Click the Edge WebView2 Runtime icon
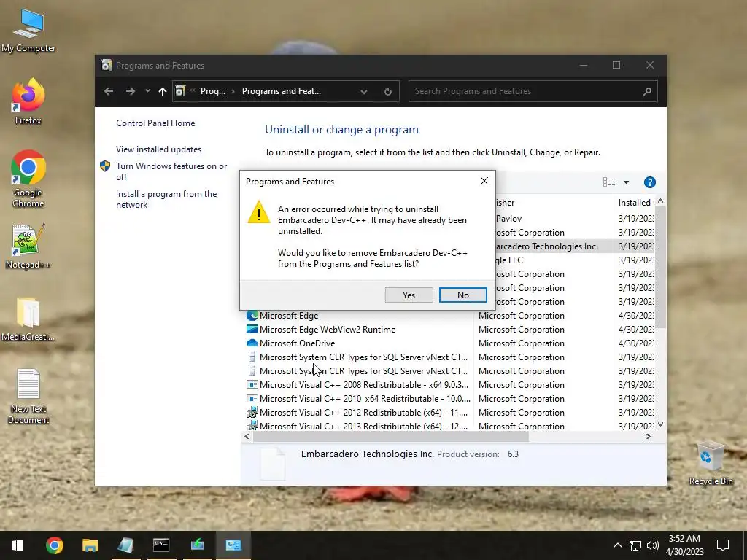This screenshot has width=747, height=560. point(252,329)
